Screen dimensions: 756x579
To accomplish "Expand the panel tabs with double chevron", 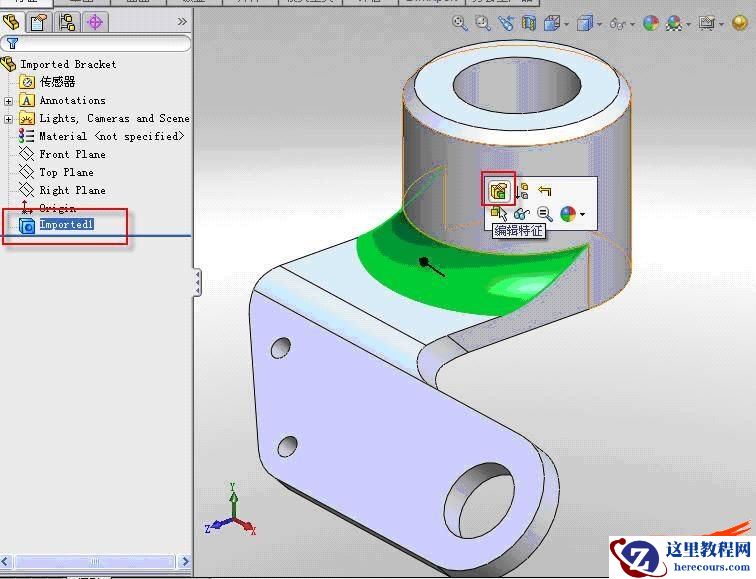I will [x=182, y=21].
